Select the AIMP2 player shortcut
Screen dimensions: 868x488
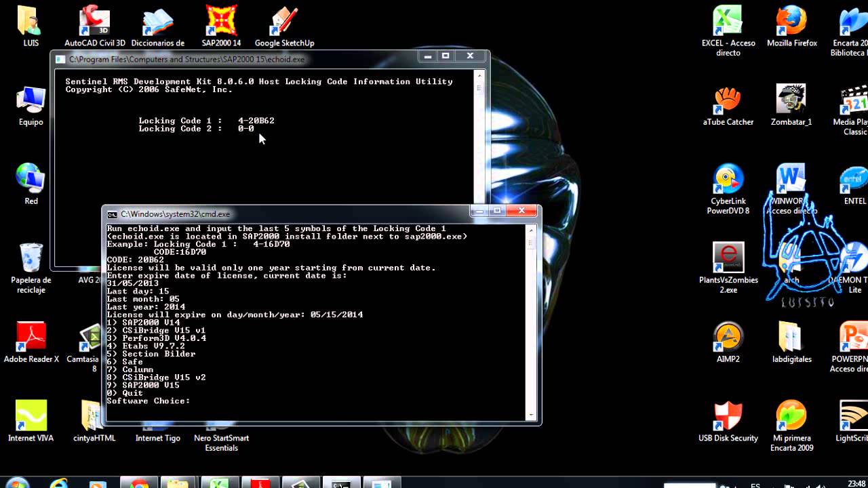(x=728, y=343)
